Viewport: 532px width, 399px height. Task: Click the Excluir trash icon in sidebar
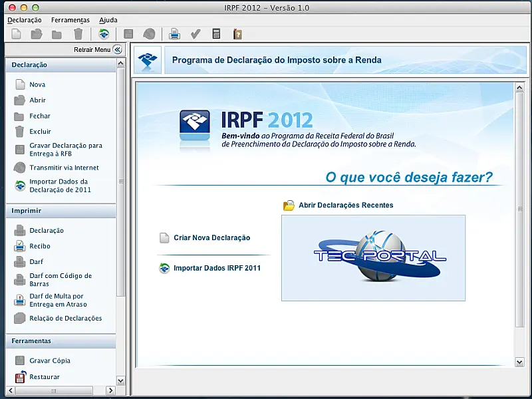click(x=20, y=131)
